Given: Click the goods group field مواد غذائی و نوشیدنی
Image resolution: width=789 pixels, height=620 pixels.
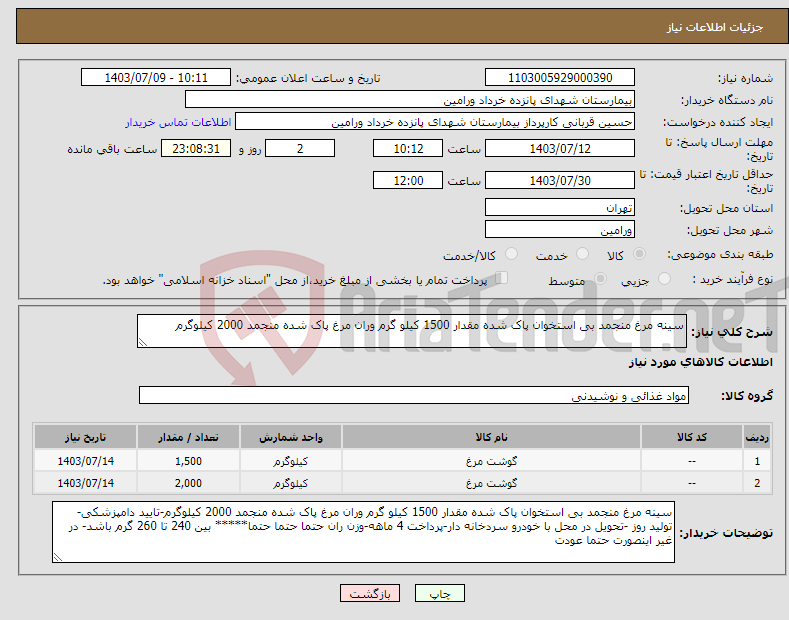Looking at the screenshot, I should click(x=414, y=396).
